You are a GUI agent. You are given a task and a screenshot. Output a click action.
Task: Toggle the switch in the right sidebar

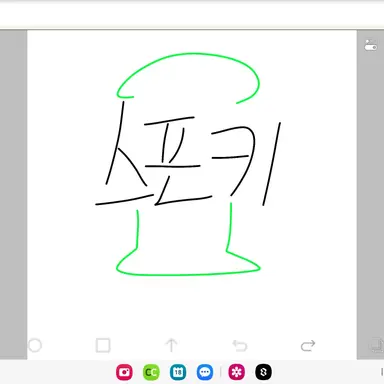point(371,46)
